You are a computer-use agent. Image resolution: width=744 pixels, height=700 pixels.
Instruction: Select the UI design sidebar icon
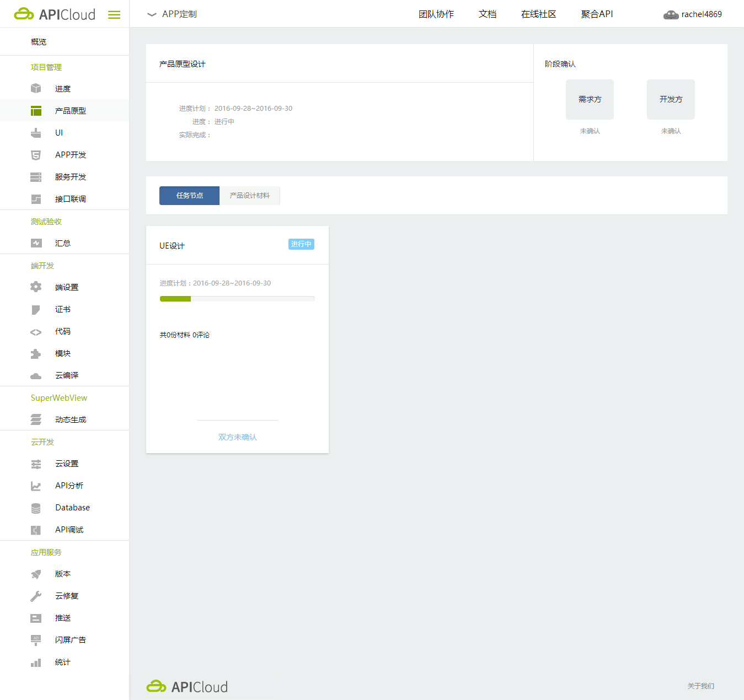click(x=35, y=132)
